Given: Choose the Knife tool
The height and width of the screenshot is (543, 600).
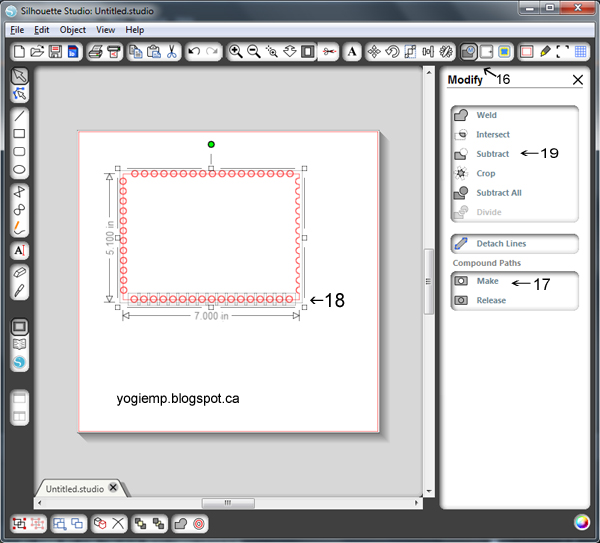Looking at the screenshot, I should pos(19,290).
